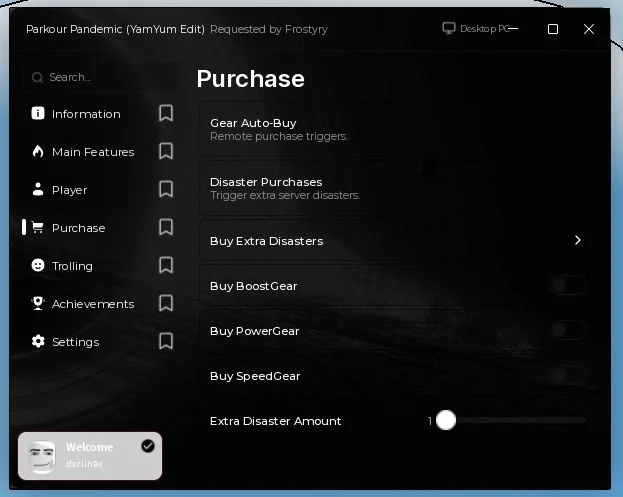Dismiss the Welcome notification checkmark
The image size is (623, 497).
coord(148,446)
